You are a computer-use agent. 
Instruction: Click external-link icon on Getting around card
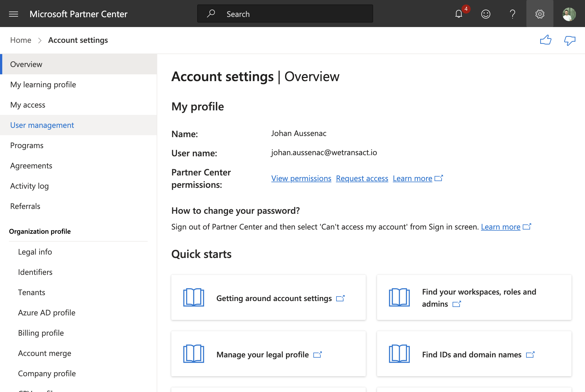pyautogui.click(x=340, y=298)
